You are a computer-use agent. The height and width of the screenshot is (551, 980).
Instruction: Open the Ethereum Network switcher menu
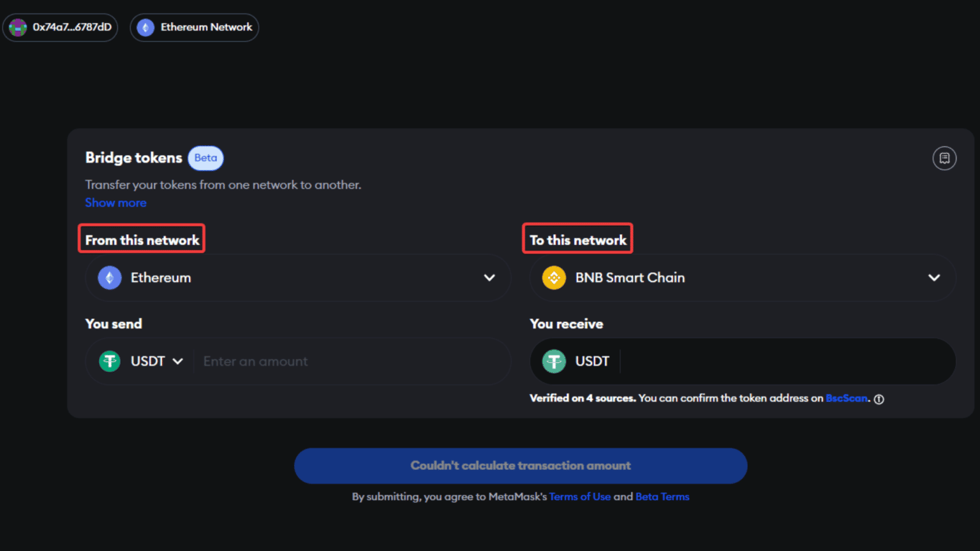coord(195,27)
